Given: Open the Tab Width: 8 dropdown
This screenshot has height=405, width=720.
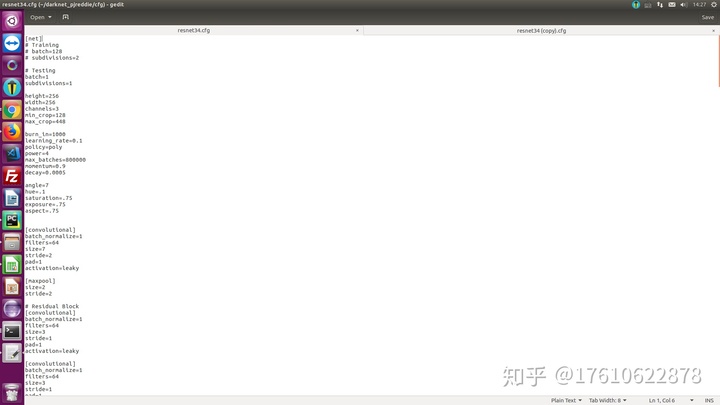Looking at the screenshot, I should pyautogui.click(x=608, y=400).
